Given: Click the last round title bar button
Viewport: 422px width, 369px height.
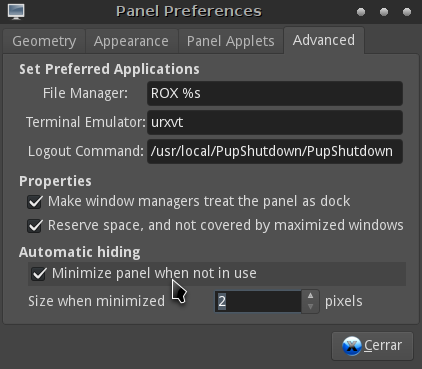Looking at the screenshot, I should [407, 12].
